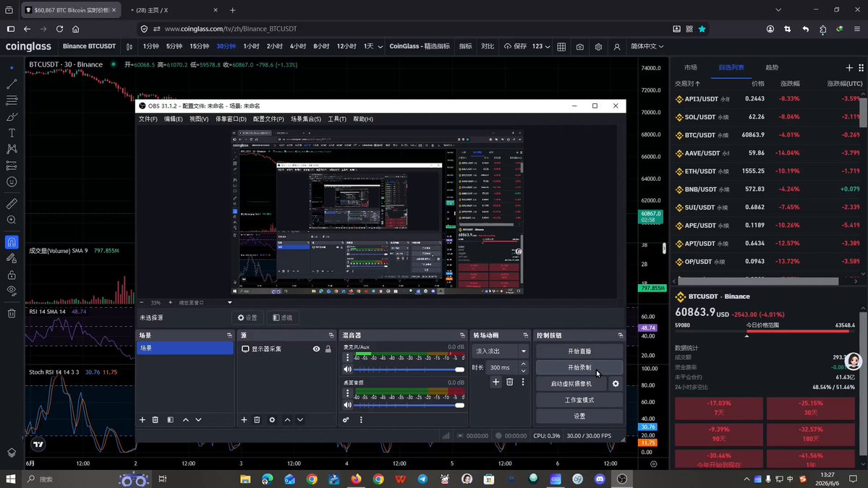
Task: Open advanced audio properties gears icon in OBS mixer
Action: point(346,419)
